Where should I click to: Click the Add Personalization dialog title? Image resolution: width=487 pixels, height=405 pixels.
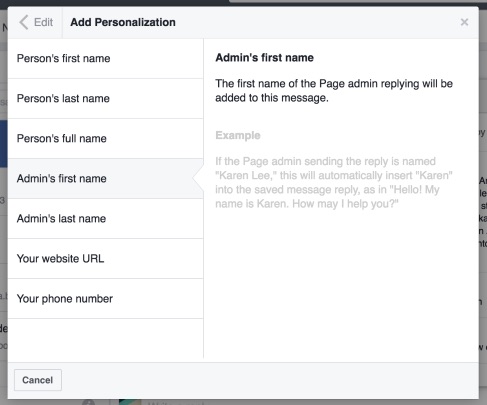(123, 22)
